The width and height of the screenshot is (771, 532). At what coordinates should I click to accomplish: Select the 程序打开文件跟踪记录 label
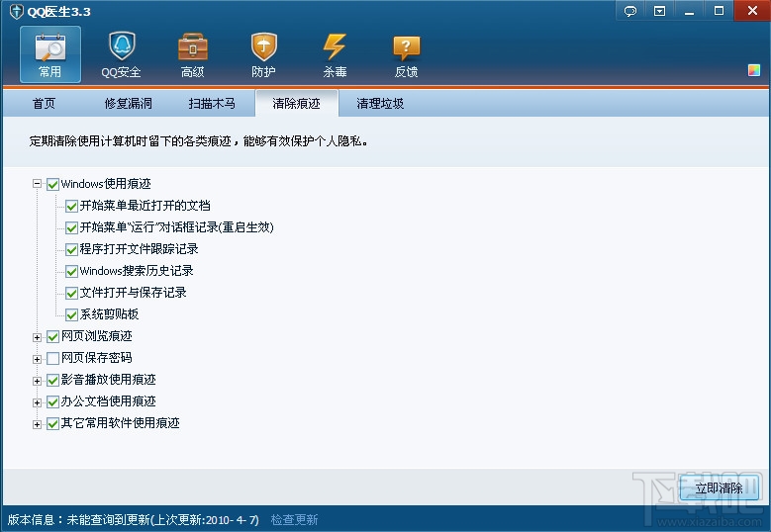[x=140, y=249]
